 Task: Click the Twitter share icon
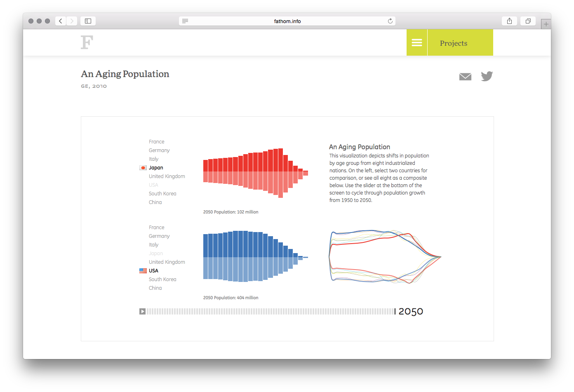coord(487,76)
